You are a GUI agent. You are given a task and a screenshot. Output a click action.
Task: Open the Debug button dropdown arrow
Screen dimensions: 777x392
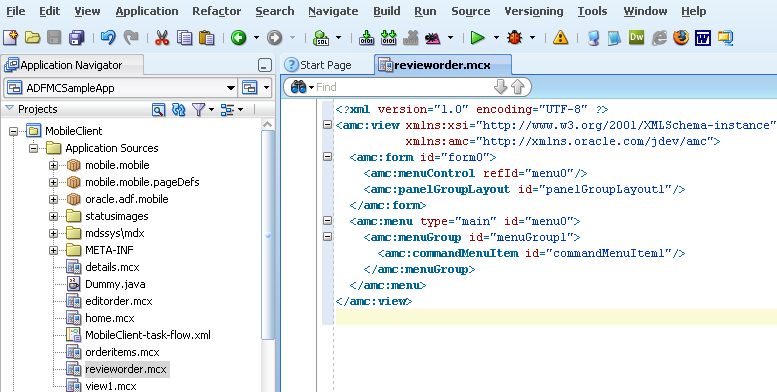point(533,38)
